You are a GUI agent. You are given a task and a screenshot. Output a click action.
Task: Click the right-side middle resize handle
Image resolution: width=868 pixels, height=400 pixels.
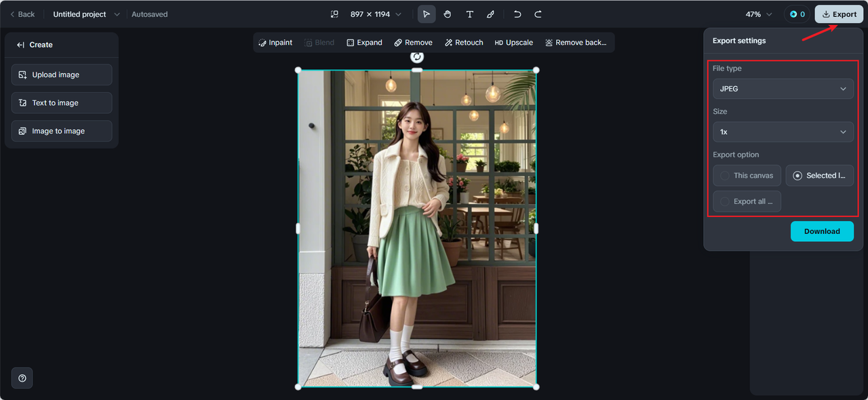(x=536, y=228)
